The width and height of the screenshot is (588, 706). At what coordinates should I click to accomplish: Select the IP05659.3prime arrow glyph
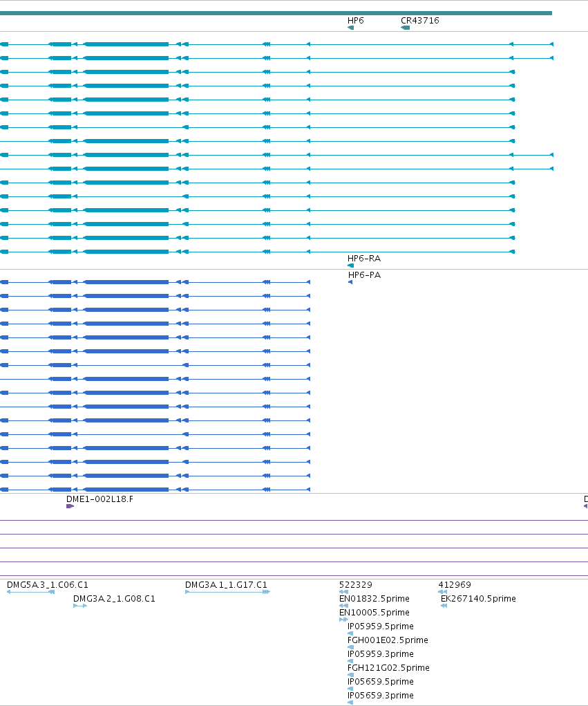[350, 703]
